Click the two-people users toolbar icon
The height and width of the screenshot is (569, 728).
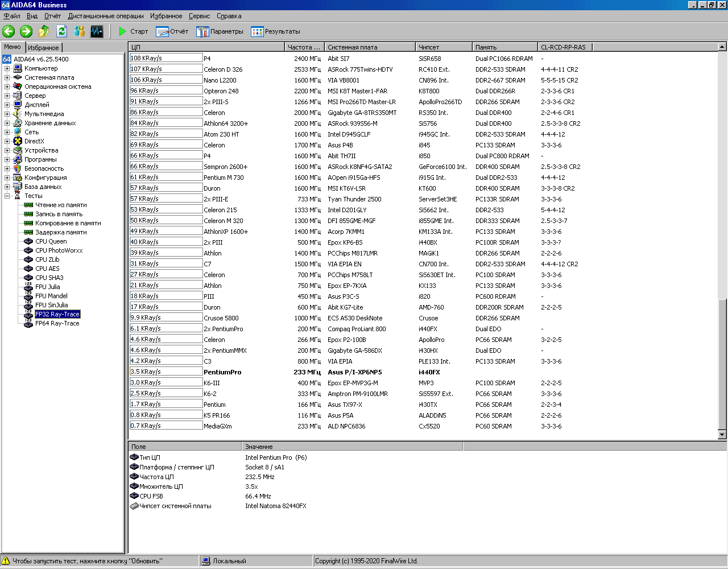pos(79,31)
